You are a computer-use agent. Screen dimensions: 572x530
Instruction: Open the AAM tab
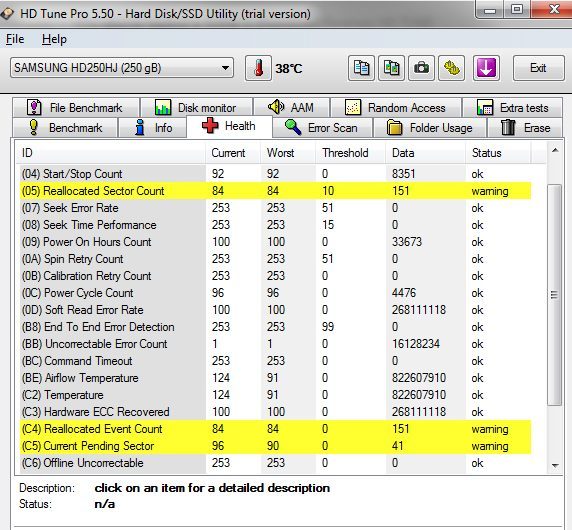pos(291,108)
